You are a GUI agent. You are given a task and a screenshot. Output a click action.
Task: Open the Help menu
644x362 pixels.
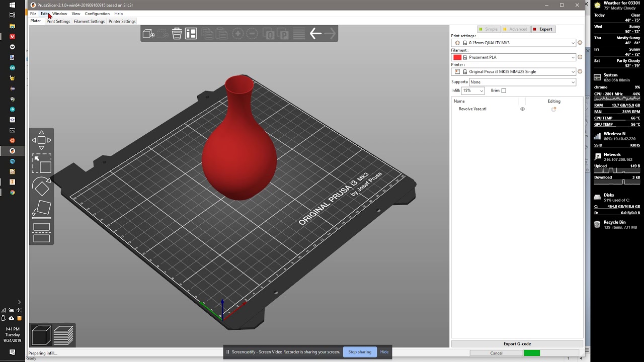pyautogui.click(x=118, y=14)
